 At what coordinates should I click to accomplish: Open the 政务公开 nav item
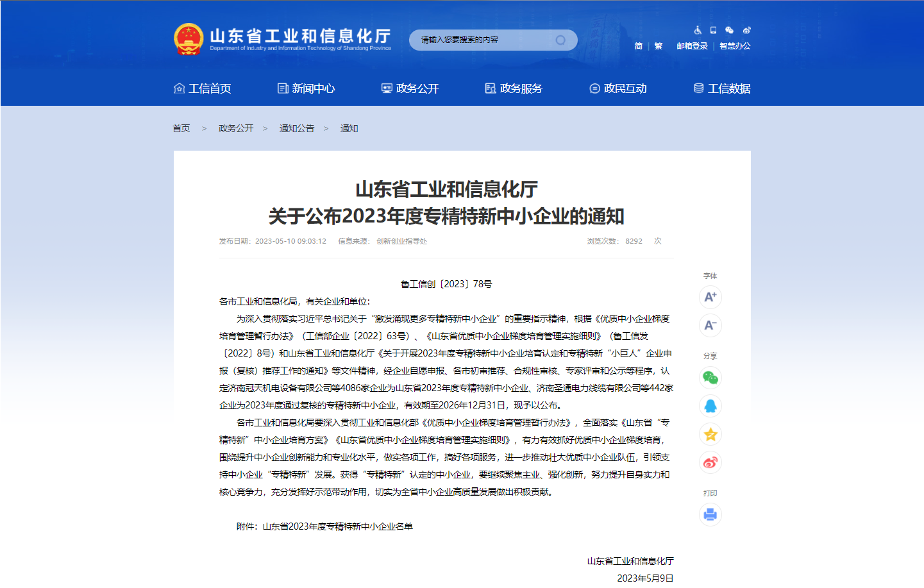(410, 88)
